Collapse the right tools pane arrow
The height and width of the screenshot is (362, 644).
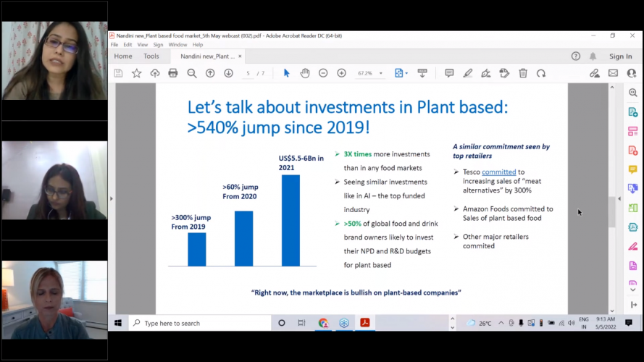pos(619,198)
